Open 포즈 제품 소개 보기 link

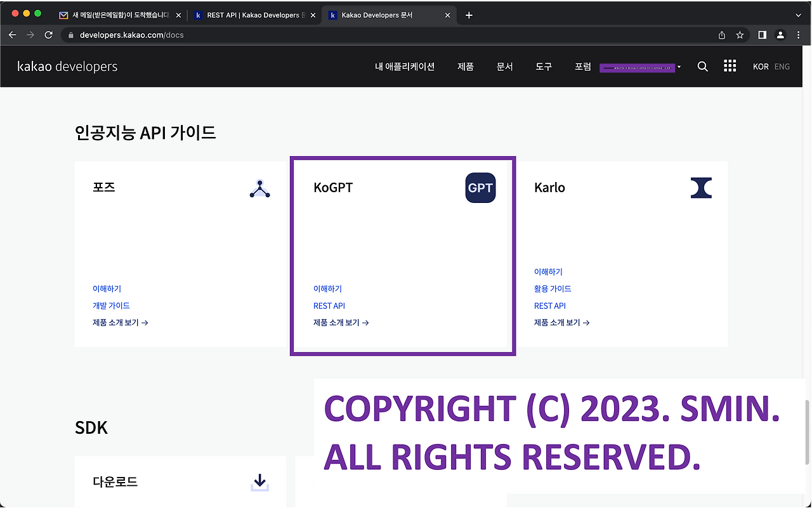point(121,323)
